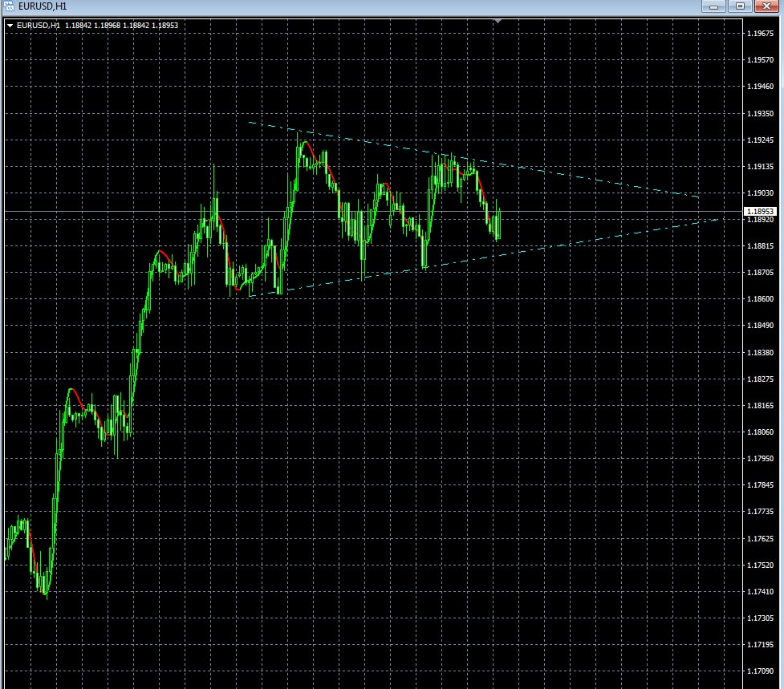This screenshot has height=689, width=784.
Task: Click the 1.18165 price axis label
Action: click(x=760, y=405)
